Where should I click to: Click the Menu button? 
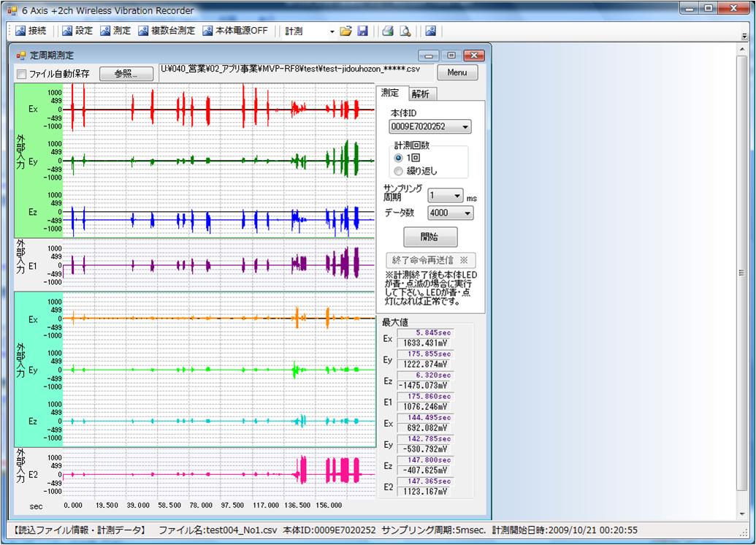pos(457,72)
